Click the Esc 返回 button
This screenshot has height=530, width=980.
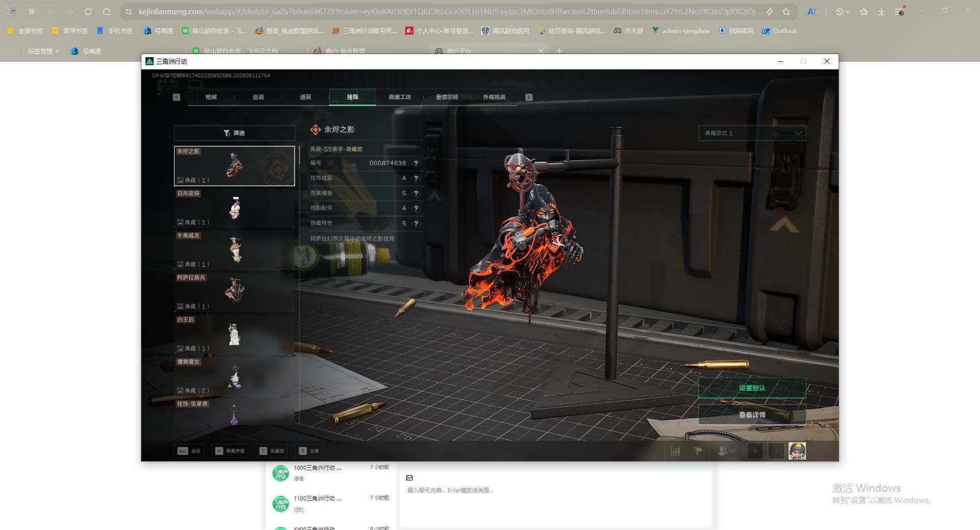click(x=189, y=451)
